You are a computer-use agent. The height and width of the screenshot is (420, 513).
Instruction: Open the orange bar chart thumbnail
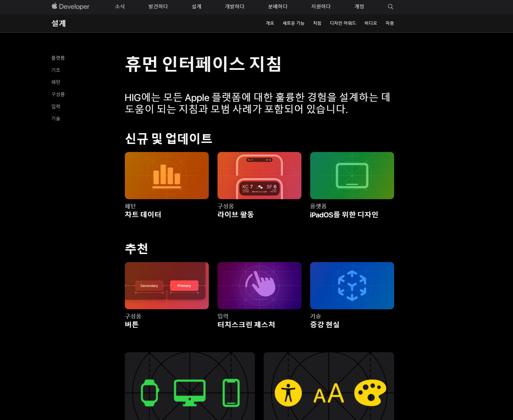167,175
